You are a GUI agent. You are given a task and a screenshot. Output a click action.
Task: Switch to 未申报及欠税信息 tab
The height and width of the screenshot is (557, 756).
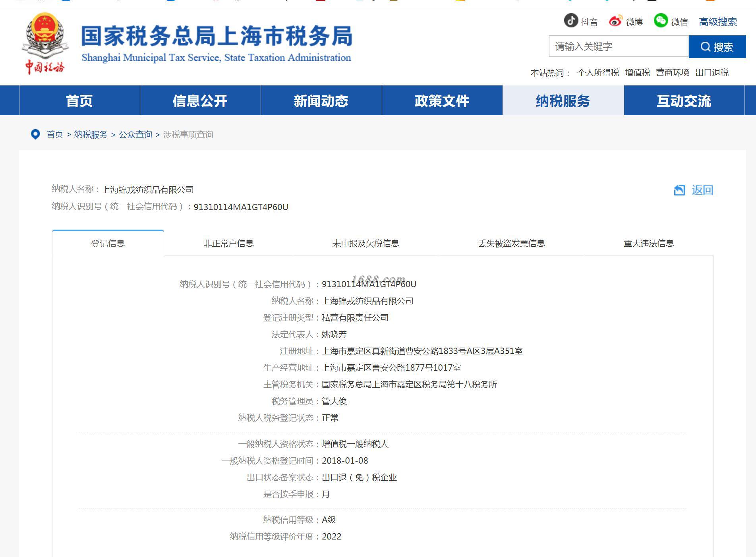[365, 243]
